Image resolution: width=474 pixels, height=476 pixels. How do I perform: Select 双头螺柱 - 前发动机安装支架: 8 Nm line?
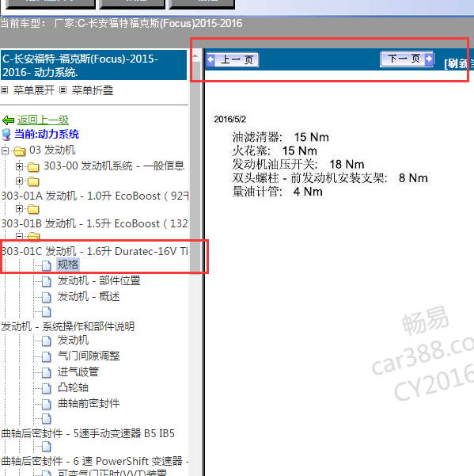[330, 178]
